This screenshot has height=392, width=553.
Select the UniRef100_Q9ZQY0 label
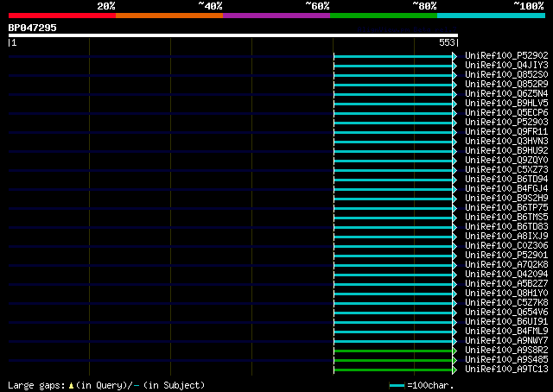506,161
